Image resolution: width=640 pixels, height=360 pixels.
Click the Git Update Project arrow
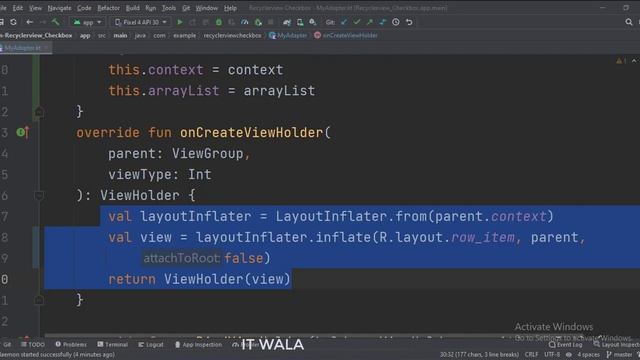(344, 22)
